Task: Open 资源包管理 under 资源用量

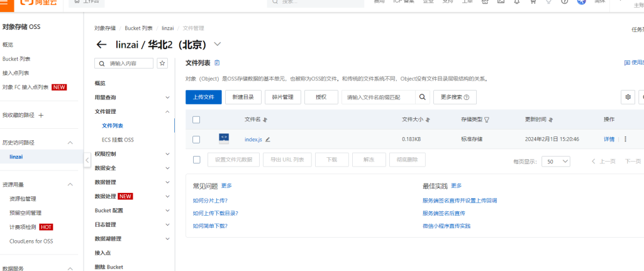Action: (x=23, y=199)
